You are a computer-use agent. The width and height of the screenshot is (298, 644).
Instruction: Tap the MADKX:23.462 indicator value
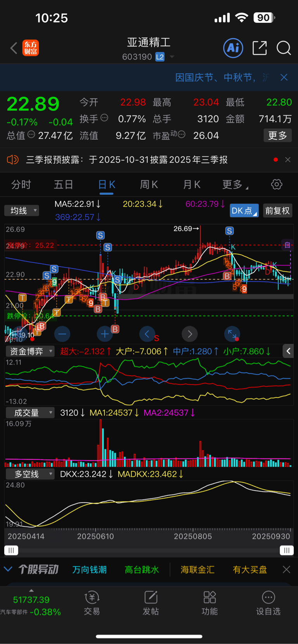151,474
